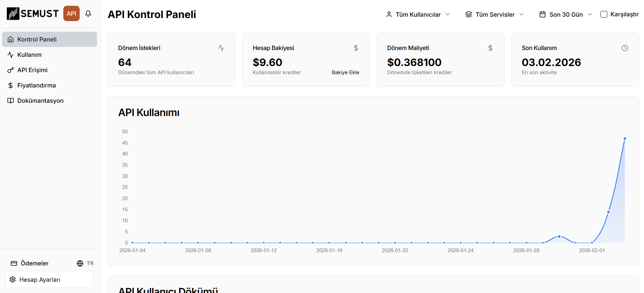
Task: Switch language via TR globe button
Action: click(x=85, y=263)
